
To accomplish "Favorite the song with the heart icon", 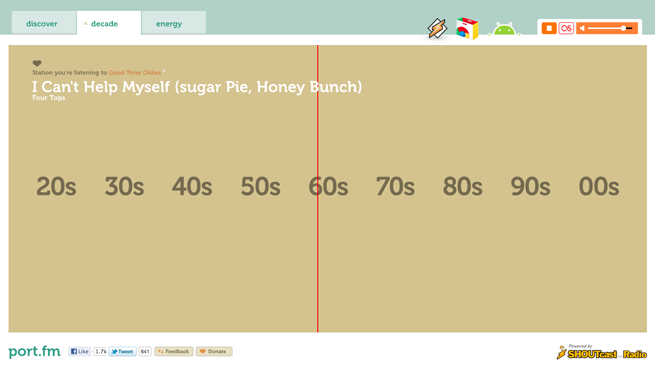I will coord(37,64).
